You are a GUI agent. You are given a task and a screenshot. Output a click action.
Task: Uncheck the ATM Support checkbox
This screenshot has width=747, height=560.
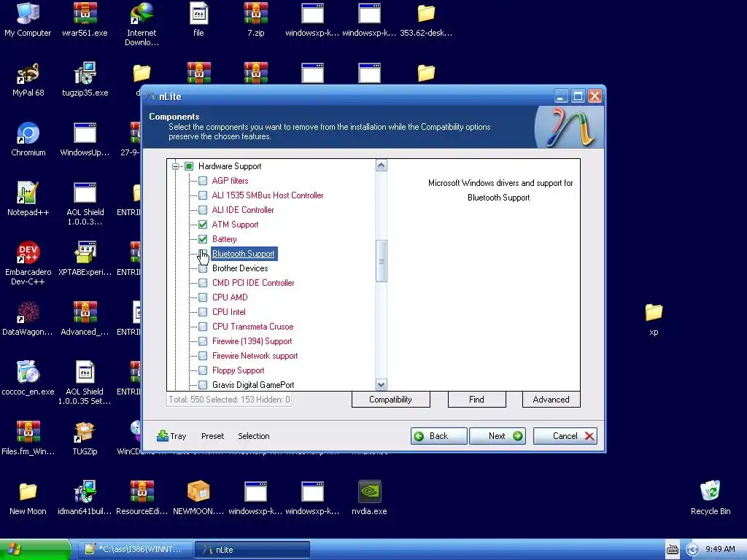click(203, 225)
